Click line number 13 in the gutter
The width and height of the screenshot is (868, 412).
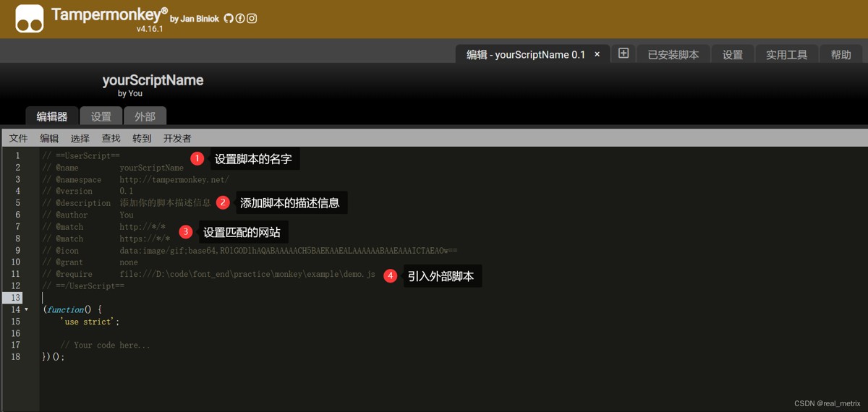[x=16, y=298]
